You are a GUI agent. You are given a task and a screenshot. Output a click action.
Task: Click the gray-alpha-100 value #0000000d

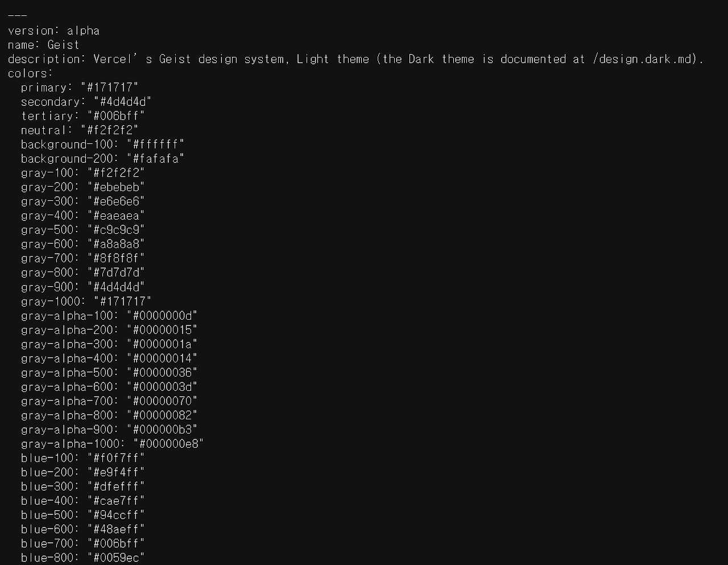tap(162, 315)
